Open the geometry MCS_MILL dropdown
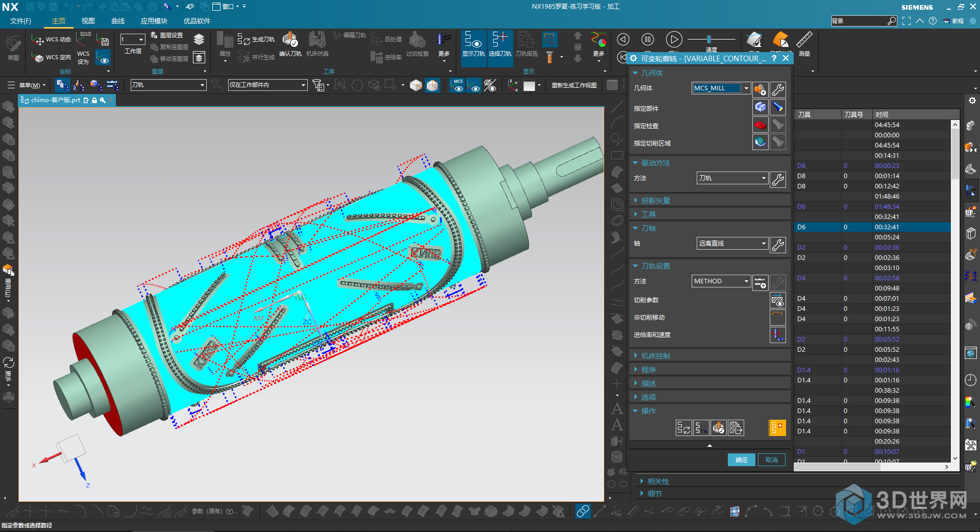980x532 pixels. click(x=721, y=88)
